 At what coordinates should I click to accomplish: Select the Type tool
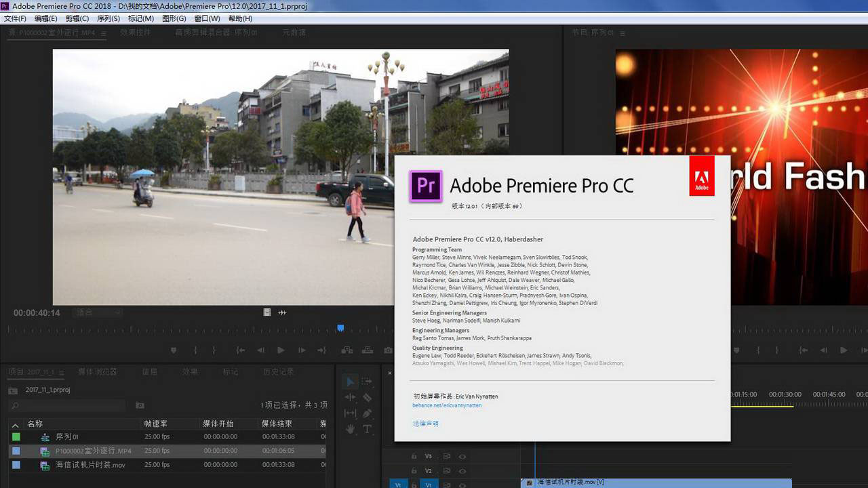[367, 429]
